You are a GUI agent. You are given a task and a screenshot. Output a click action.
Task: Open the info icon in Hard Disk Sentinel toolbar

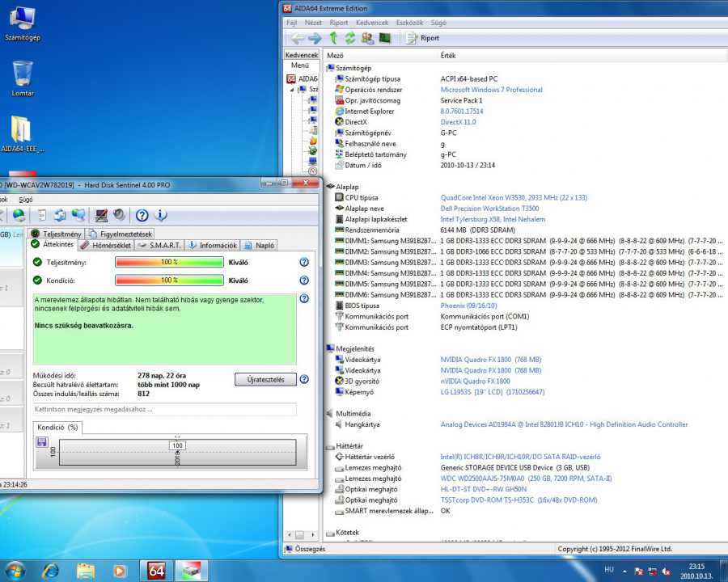coord(161,214)
